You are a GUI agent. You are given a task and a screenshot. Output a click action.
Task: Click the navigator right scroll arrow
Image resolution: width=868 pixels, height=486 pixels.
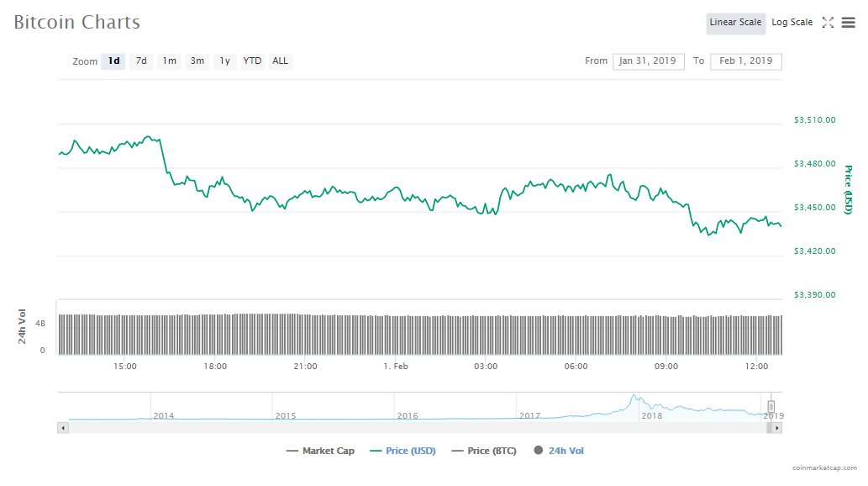777,427
